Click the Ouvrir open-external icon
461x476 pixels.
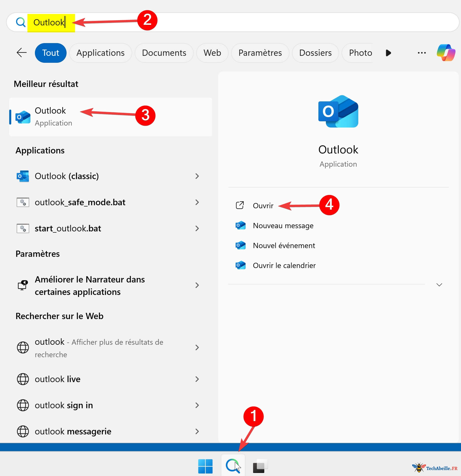pyautogui.click(x=240, y=205)
